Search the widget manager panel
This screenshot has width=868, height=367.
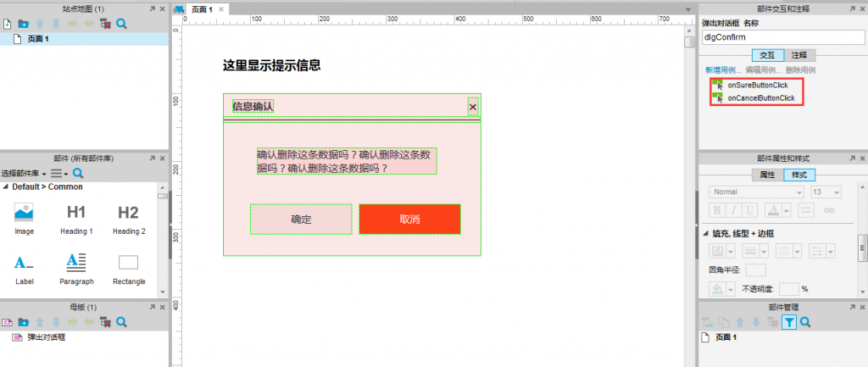coord(805,321)
